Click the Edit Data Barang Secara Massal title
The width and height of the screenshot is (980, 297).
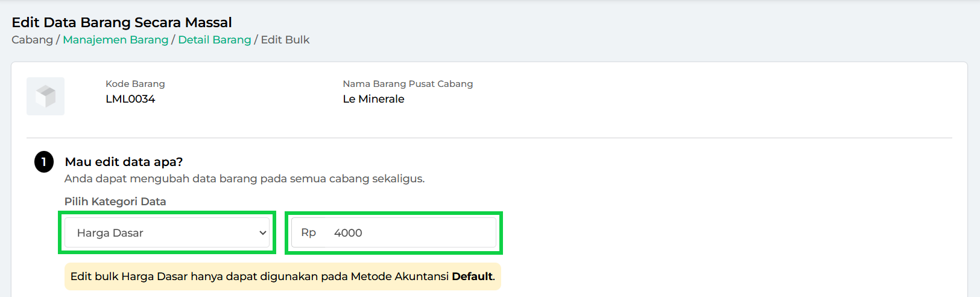pos(122,22)
